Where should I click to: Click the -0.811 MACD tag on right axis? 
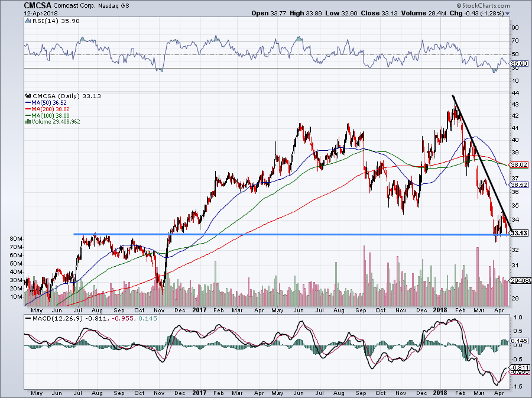520,367
